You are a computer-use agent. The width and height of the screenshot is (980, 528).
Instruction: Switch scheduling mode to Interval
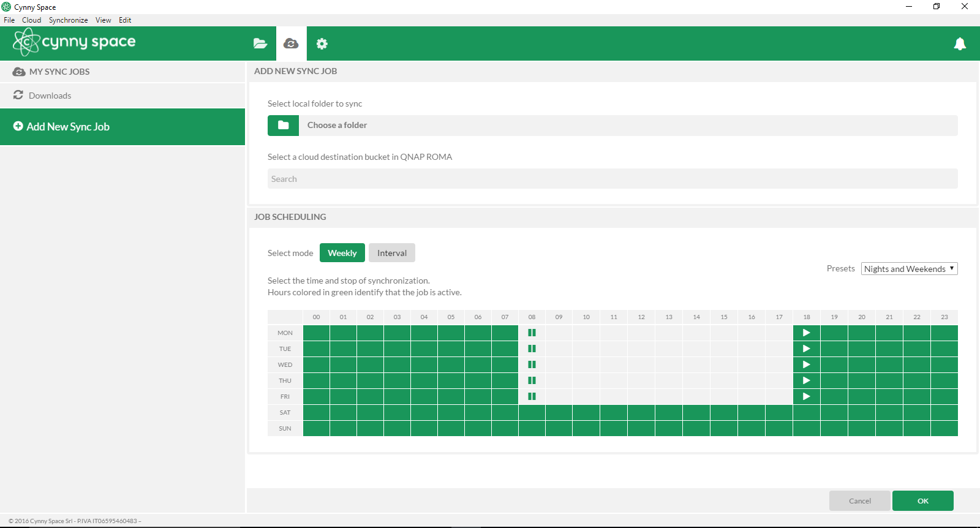pos(392,253)
